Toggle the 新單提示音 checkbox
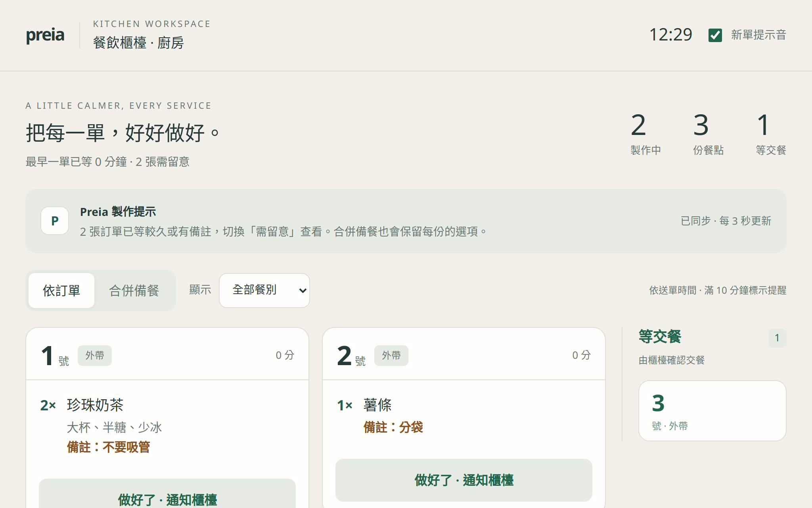 (715, 35)
